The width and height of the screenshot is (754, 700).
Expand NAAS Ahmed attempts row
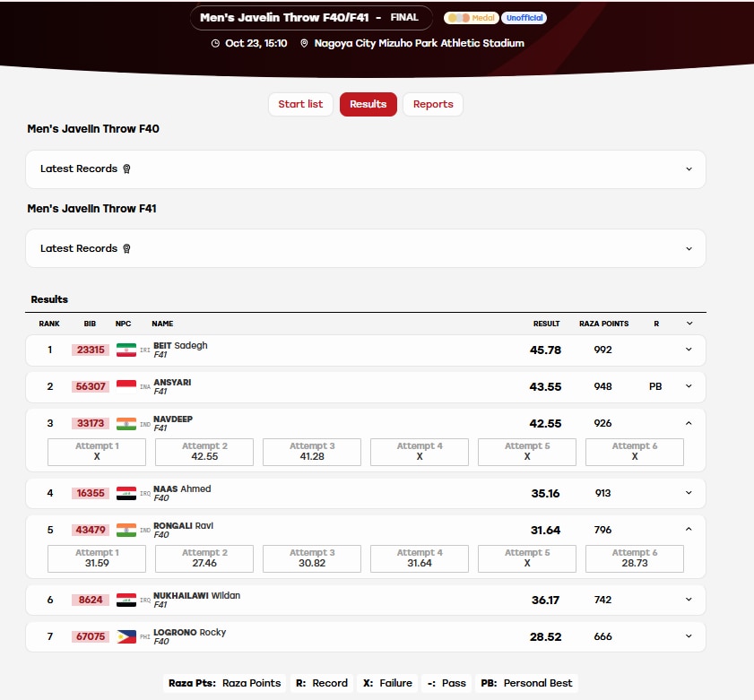689,493
